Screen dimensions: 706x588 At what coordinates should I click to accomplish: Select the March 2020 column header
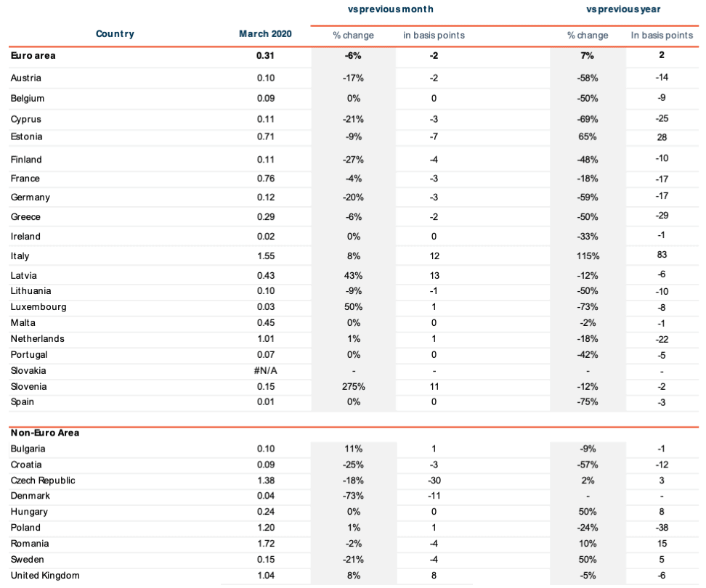click(264, 34)
